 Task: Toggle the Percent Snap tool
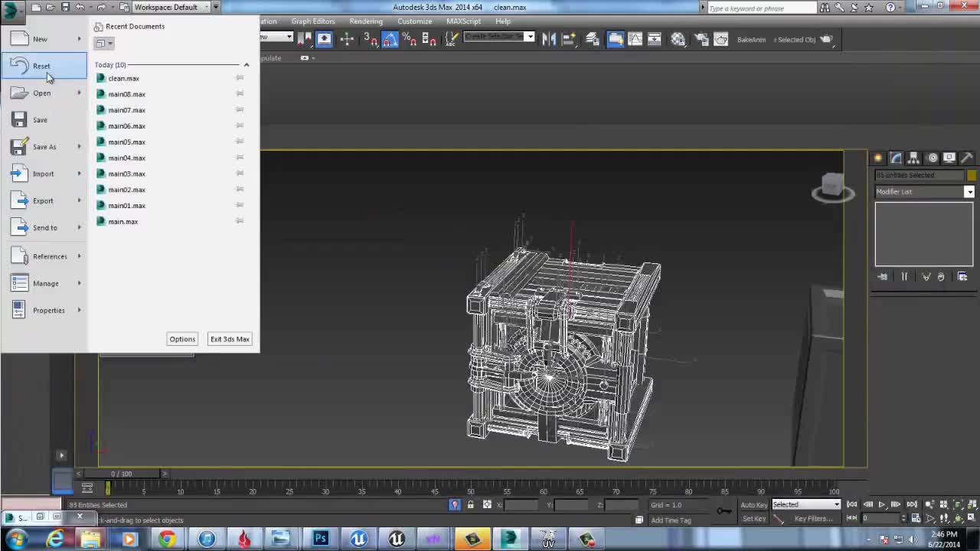(x=409, y=39)
